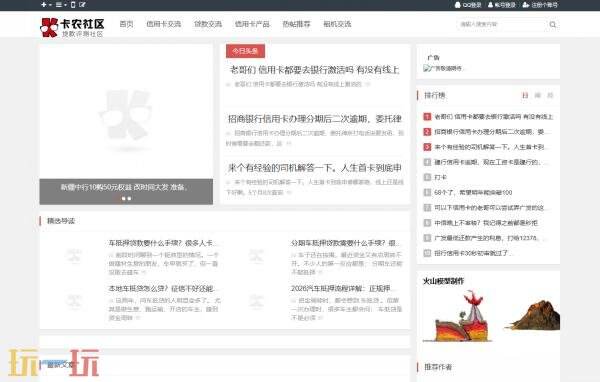600x382 pixels.
Task: Open the 信用卡交流 navigation item
Action: (x=163, y=24)
